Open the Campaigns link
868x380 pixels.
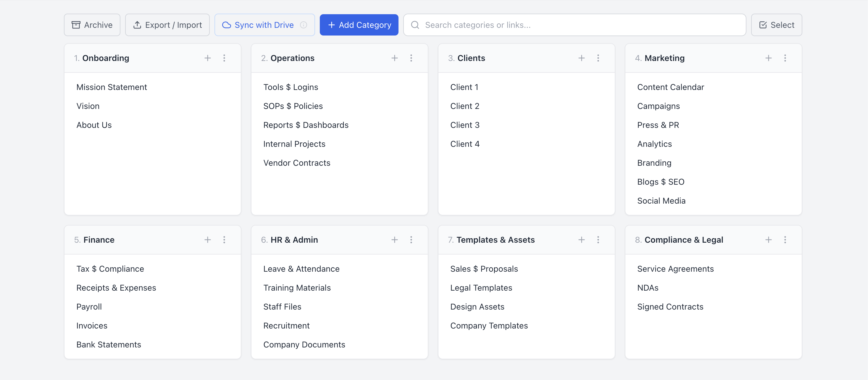[659, 106]
